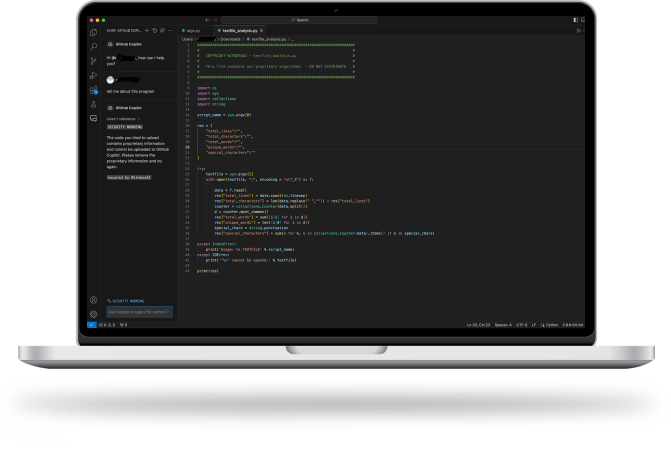Open the Testing flask view

coord(93,104)
